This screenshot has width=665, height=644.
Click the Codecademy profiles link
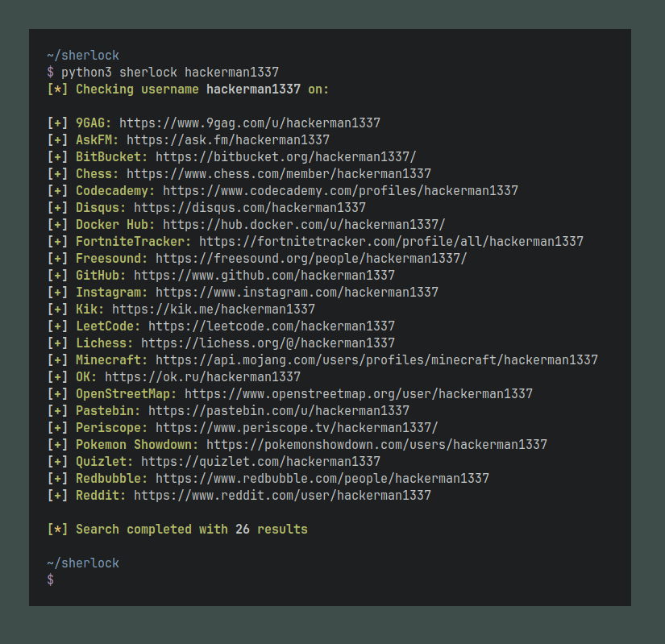(340, 191)
